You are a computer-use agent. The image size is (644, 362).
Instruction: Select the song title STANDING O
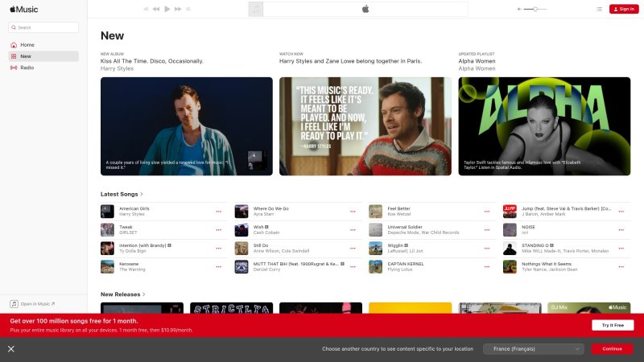535,245
